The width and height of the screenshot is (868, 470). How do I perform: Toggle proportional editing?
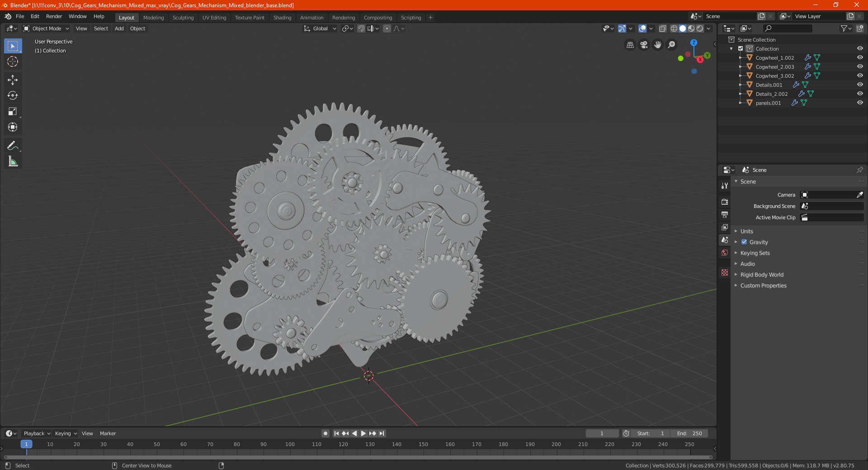(x=387, y=28)
